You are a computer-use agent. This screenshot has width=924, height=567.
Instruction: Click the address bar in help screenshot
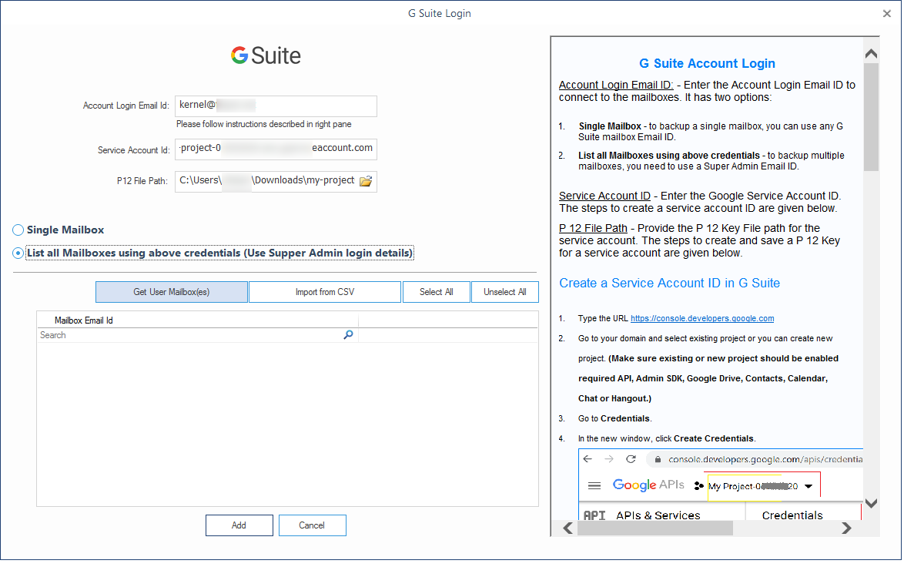(x=755, y=459)
